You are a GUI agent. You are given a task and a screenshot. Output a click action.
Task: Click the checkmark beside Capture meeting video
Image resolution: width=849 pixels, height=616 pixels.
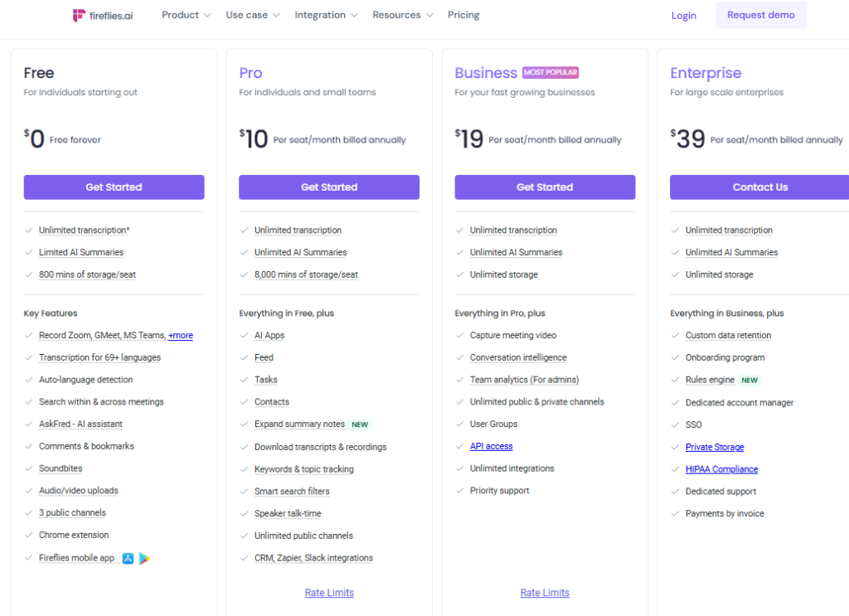click(x=460, y=336)
